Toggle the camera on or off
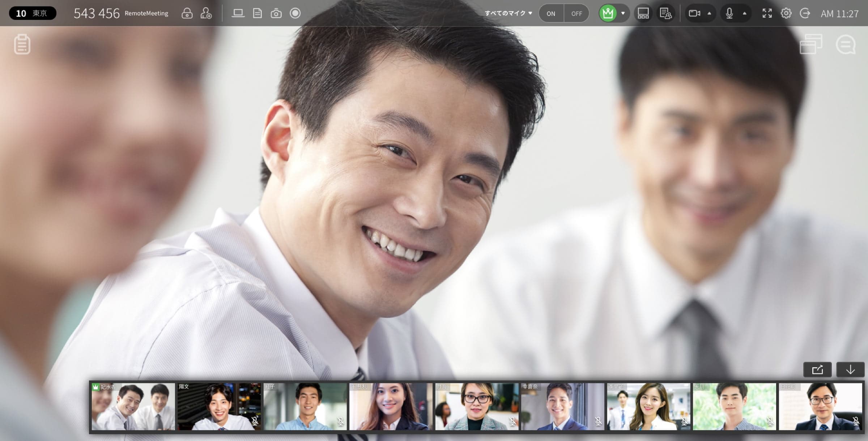 pyautogui.click(x=694, y=13)
